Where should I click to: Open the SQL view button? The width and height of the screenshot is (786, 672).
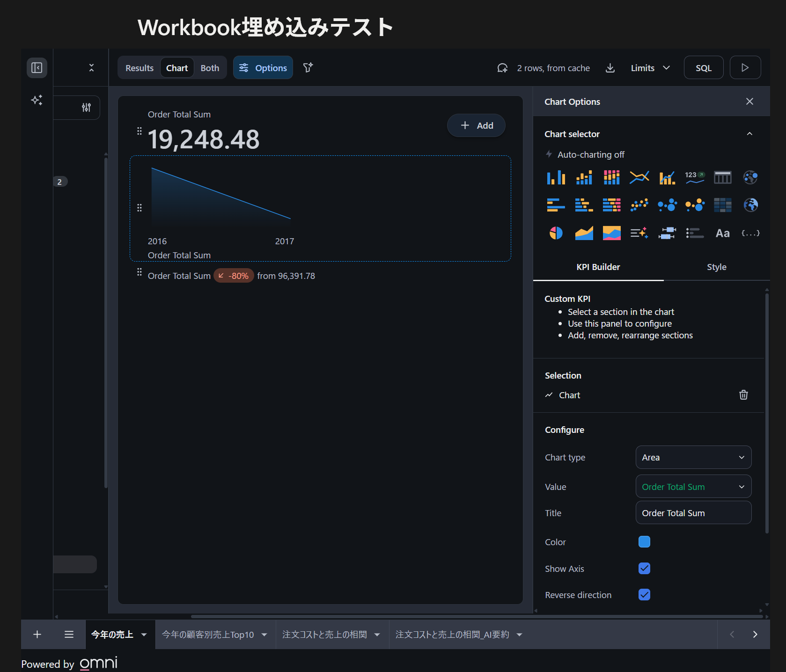703,68
